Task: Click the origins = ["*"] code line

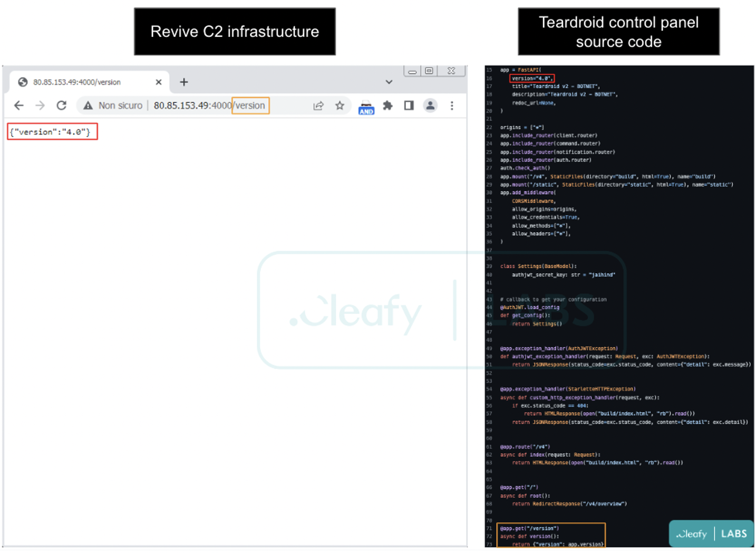Action: [522, 127]
